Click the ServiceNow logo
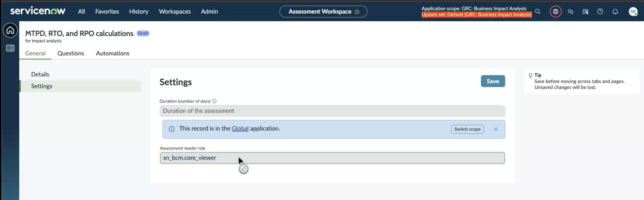The image size is (644, 200). [x=38, y=11]
